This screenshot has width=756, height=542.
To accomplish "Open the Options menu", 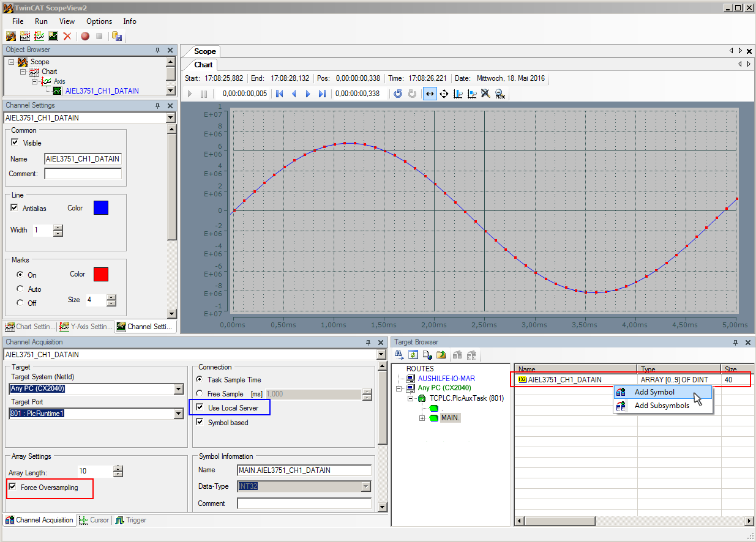I will click(x=99, y=21).
